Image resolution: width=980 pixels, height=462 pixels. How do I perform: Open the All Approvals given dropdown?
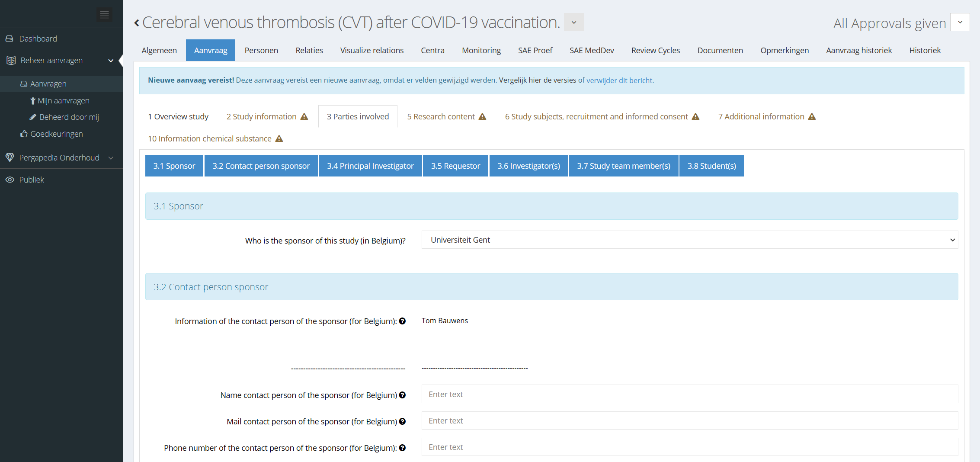click(960, 22)
